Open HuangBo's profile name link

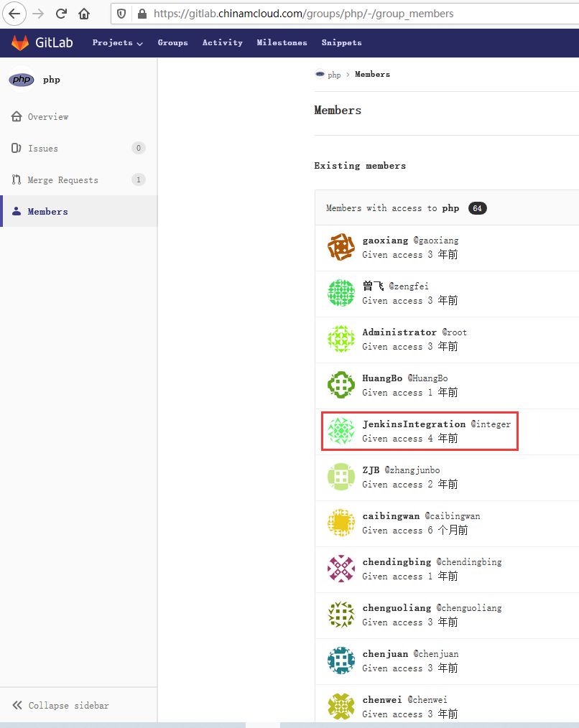click(382, 378)
